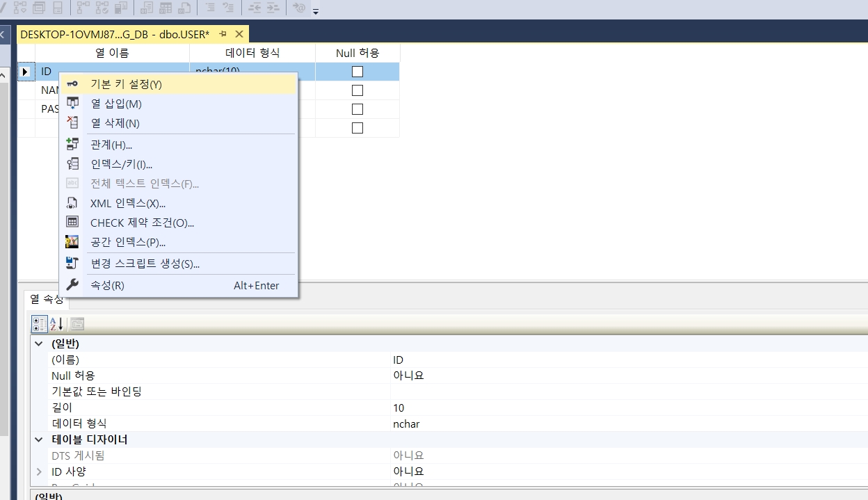Click the A-Z alphabetical sort icon
Screen dimensions: 868x500
coord(56,324)
